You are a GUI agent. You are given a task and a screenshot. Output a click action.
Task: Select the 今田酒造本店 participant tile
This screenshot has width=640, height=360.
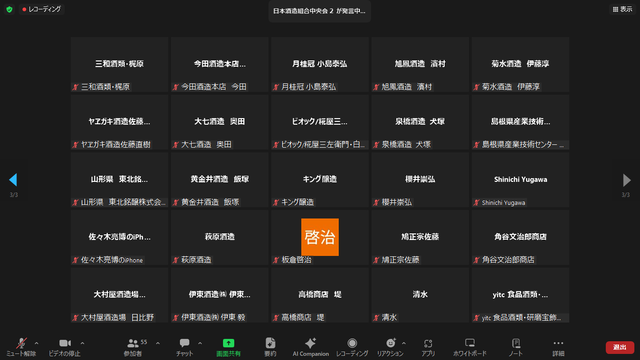pos(220,64)
